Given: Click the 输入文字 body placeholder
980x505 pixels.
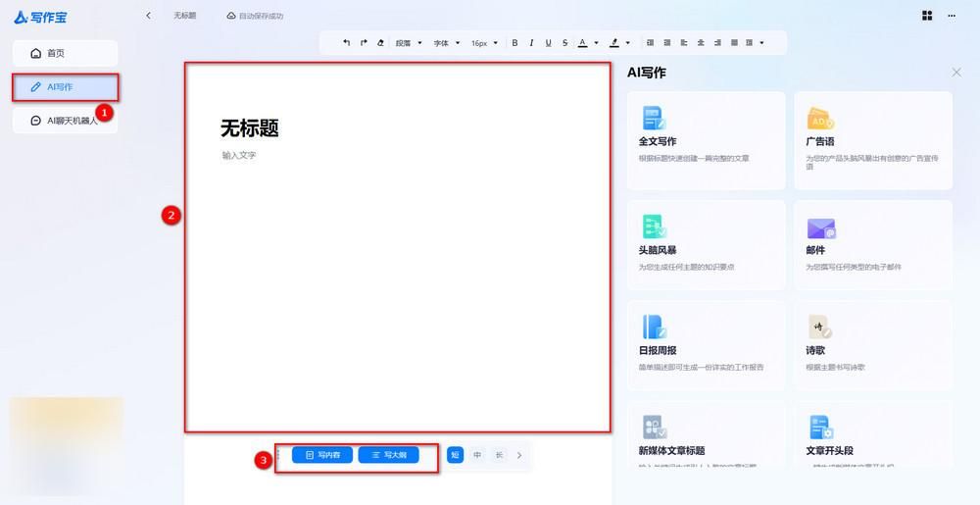Looking at the screenshot, I should (x=239, y=155).
